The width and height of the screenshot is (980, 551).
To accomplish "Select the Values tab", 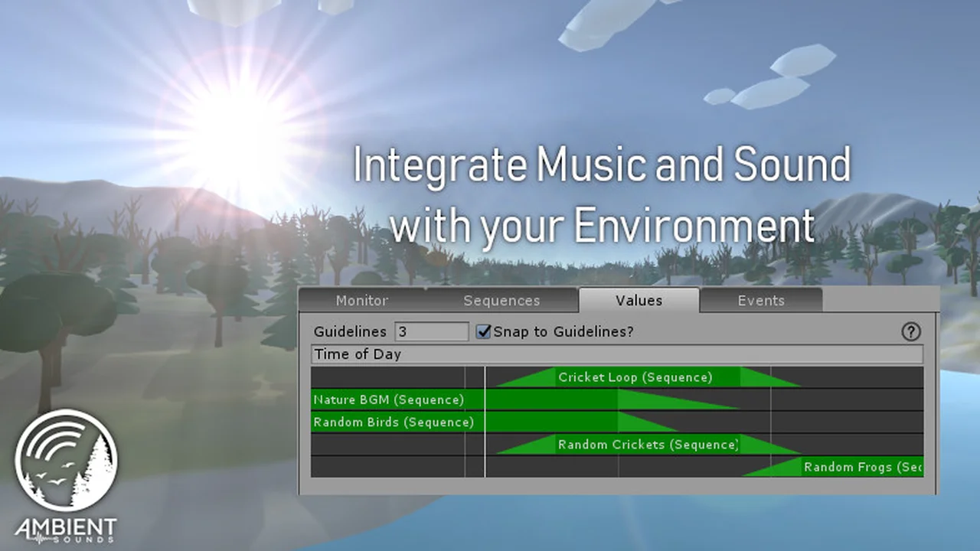I will (639, 301).
